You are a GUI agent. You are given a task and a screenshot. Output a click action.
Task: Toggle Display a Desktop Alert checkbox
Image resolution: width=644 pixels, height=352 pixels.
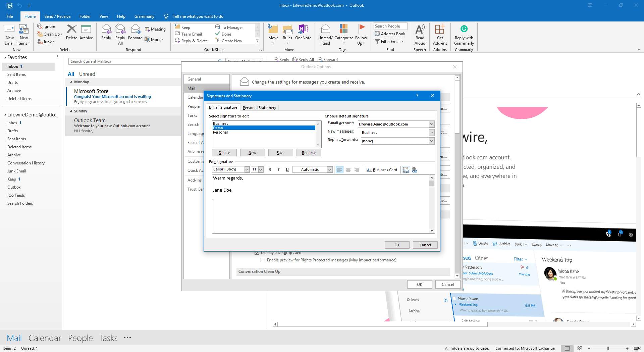[257, 253]
